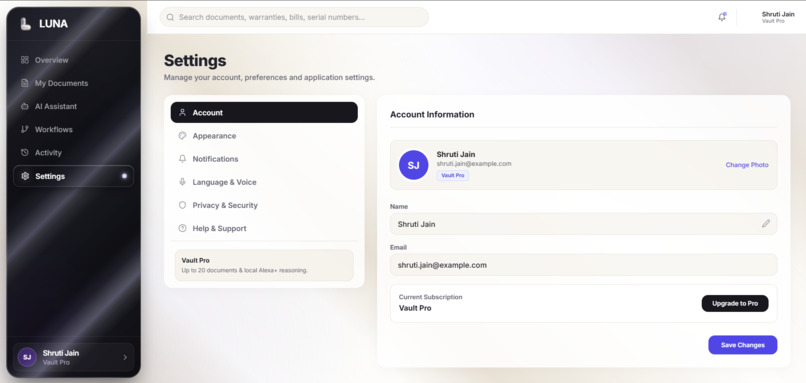Open the AI Assistant section
806x383 pixels.
[74, 106]
